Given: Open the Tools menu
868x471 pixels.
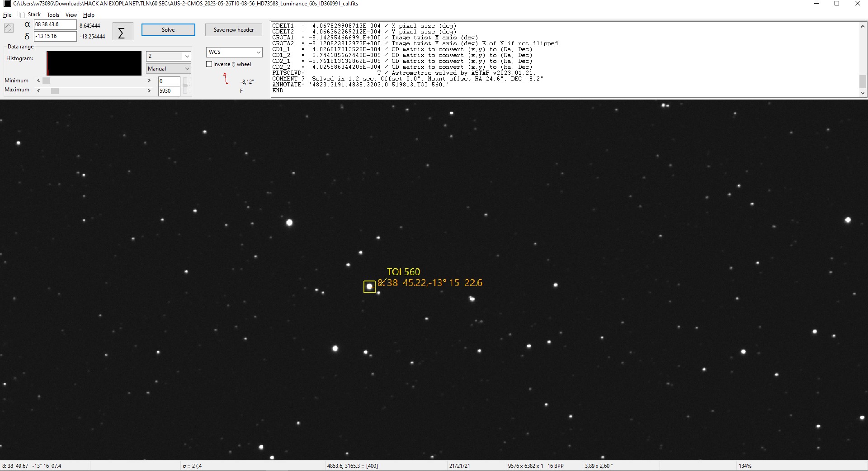Looking at the screenshot, I should coord(53,14).
